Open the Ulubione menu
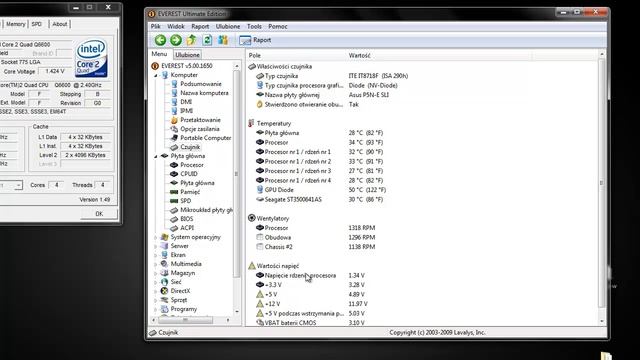The image size is (640, 360). tap(228, 27)
